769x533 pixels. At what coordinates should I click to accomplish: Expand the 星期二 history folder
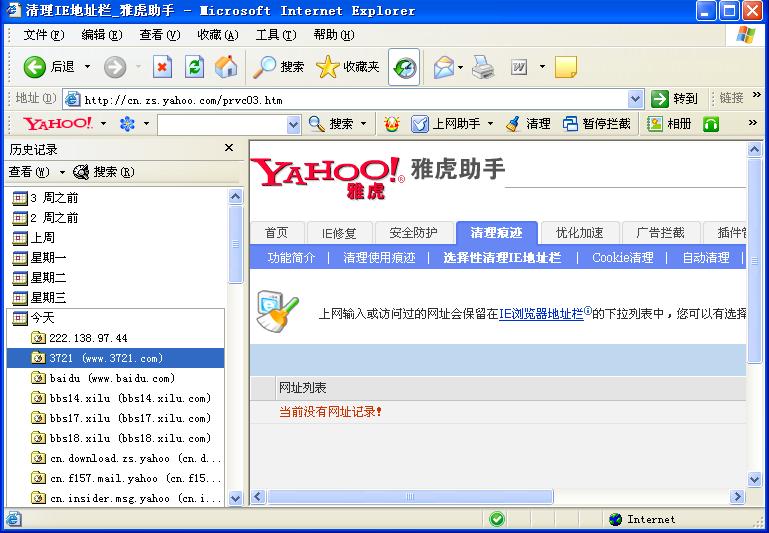[x=39, y=278]
